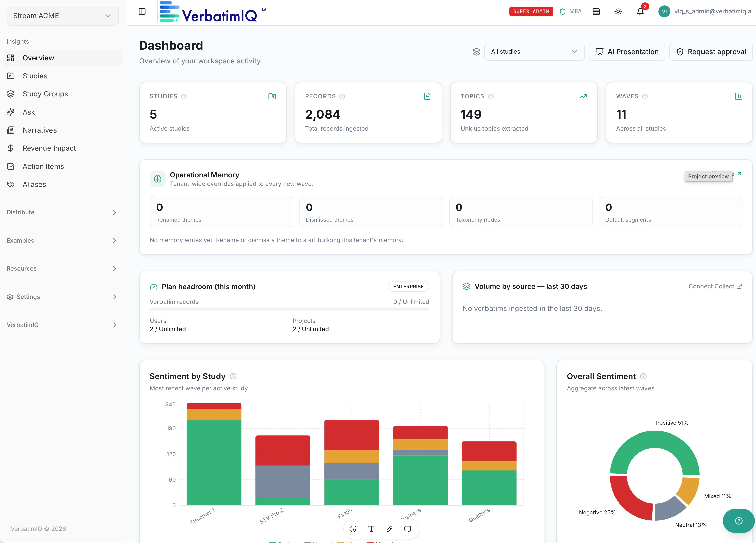This screenshot has height=543, width=756.
Task: Click the help icon beside WAVES
Action: (x=645, y=96)
